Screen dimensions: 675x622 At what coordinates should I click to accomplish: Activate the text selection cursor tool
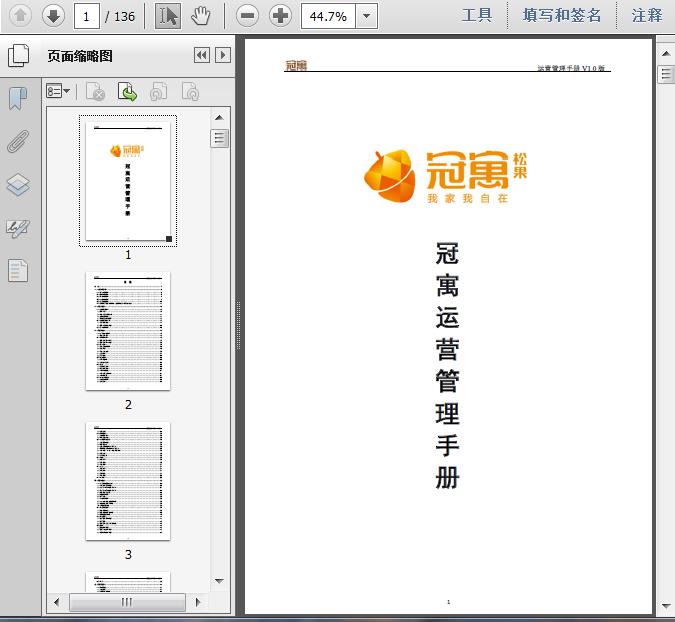point(168,16)
